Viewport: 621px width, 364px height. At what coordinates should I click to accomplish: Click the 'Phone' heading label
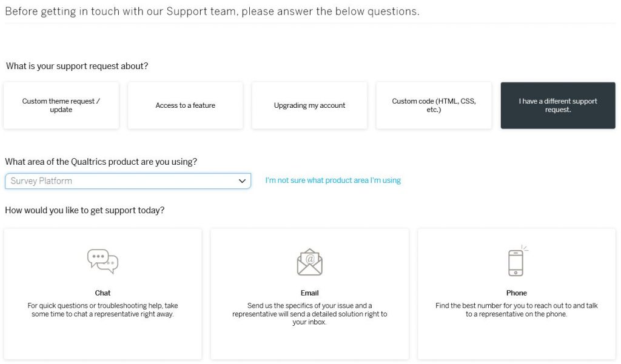click(517, 293)
